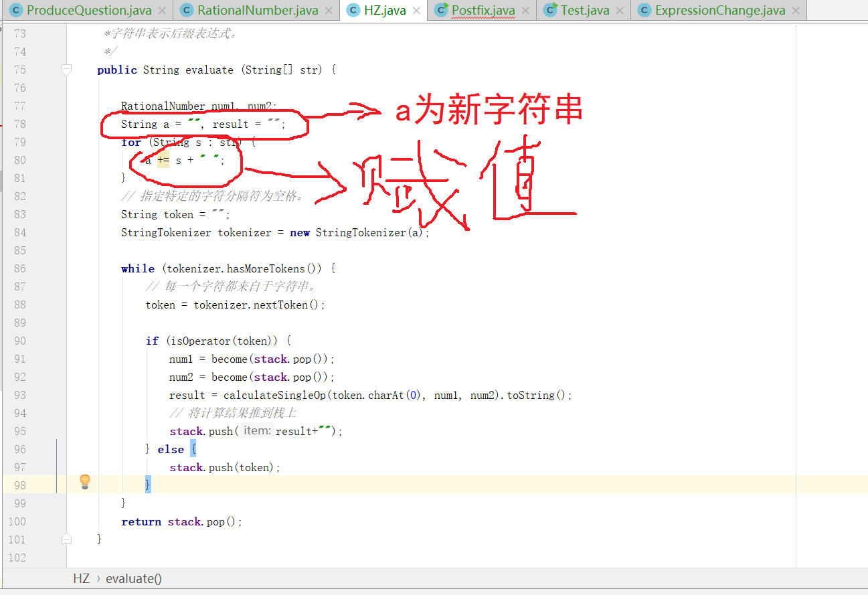Click 'for (String s : str)' loop header
Viewport: 868px width, 595px height.
point(189,142)
